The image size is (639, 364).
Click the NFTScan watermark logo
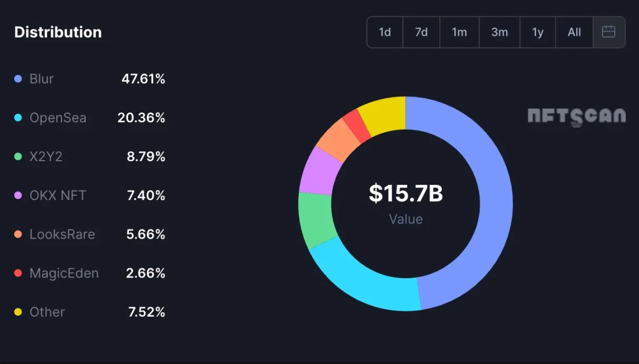pyautogui.click(x=576, y=116)
